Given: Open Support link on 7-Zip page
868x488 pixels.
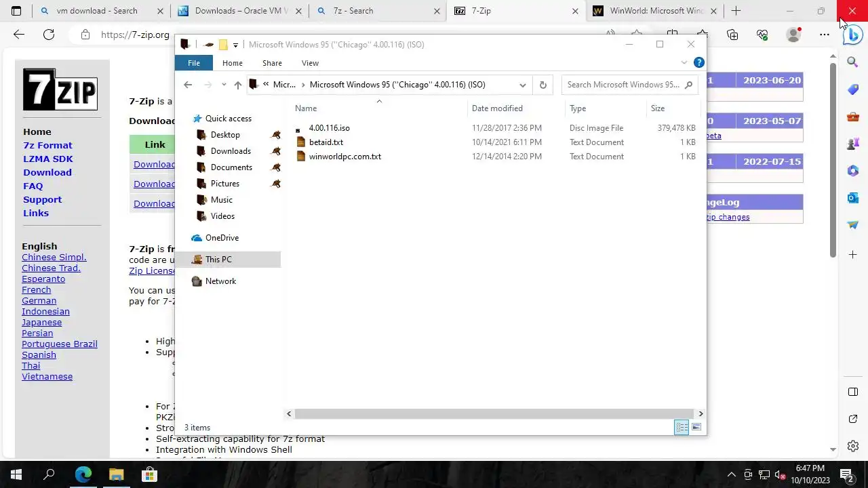Looking at the screenshot, I should tap(42, 199).
